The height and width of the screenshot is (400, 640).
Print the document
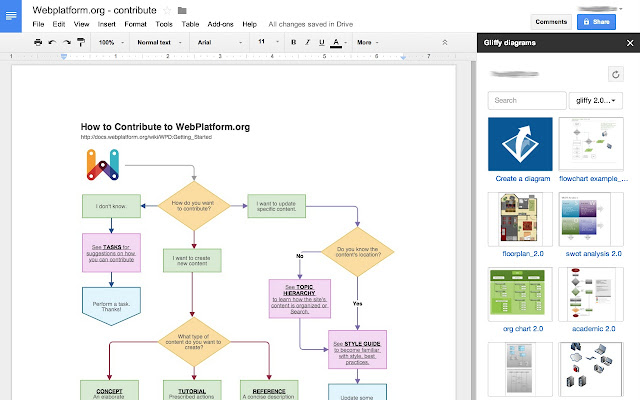tap(38, 42)
